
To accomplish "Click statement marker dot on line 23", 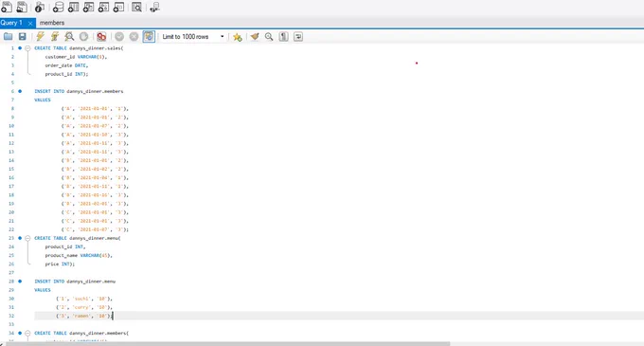I will tap(20, 238).
